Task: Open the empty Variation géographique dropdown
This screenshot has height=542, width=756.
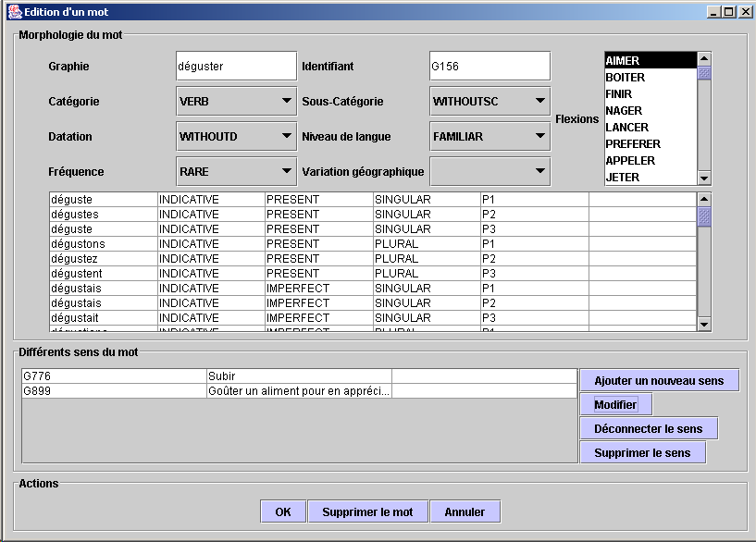Action: (490, 172)
